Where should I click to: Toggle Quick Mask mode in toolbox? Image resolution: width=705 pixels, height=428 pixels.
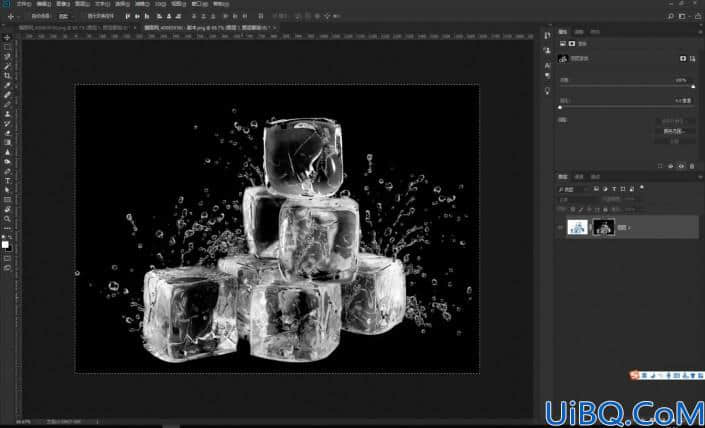pos(7,259)
